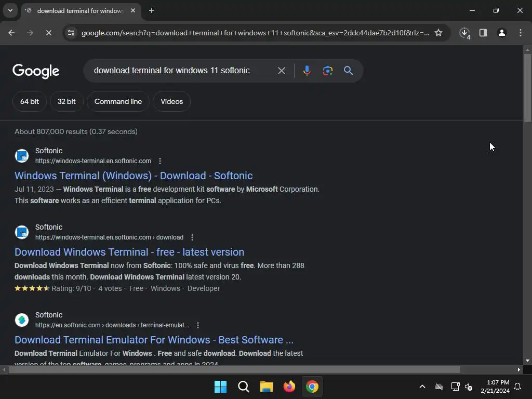The height and width of the screenshot is (399, 532).
Task: Open Chrome downloads indicator
Action: pos(464,33)
